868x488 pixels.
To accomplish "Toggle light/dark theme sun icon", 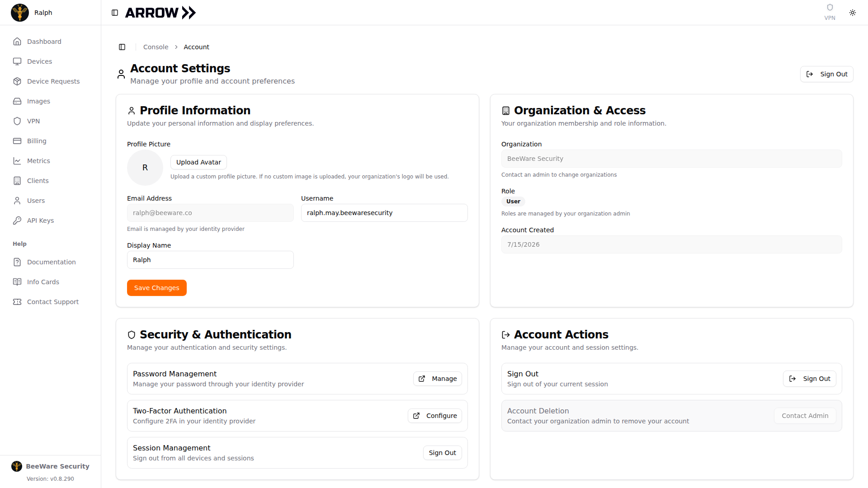I will pyautogui.click(x=853, y=13).
